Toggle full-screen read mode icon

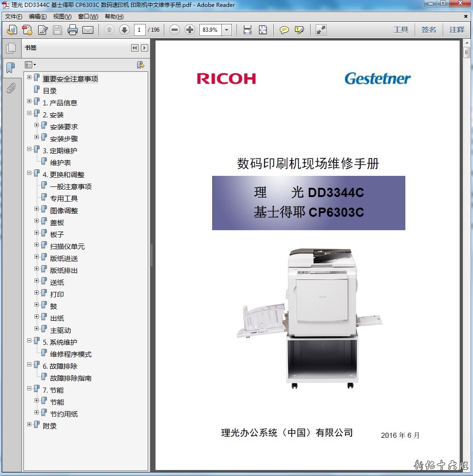point(321,30)
